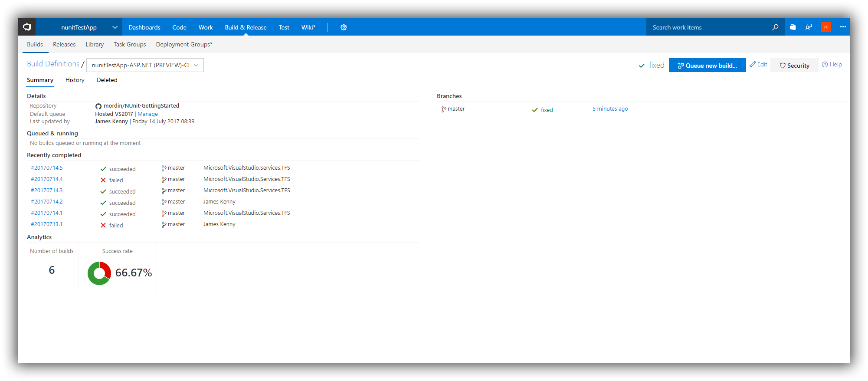Open the settings gear icon in navigation bar
This screenshot has height=381, width=868.
(x=344, y=27)
